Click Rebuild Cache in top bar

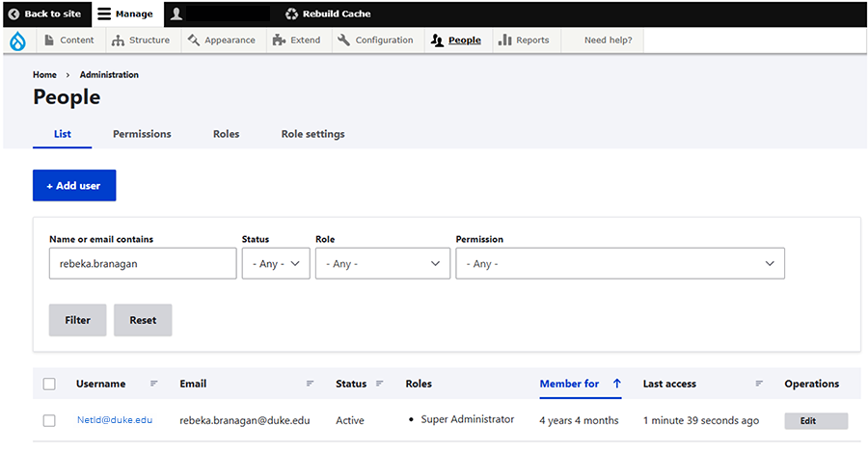[328, 13]
